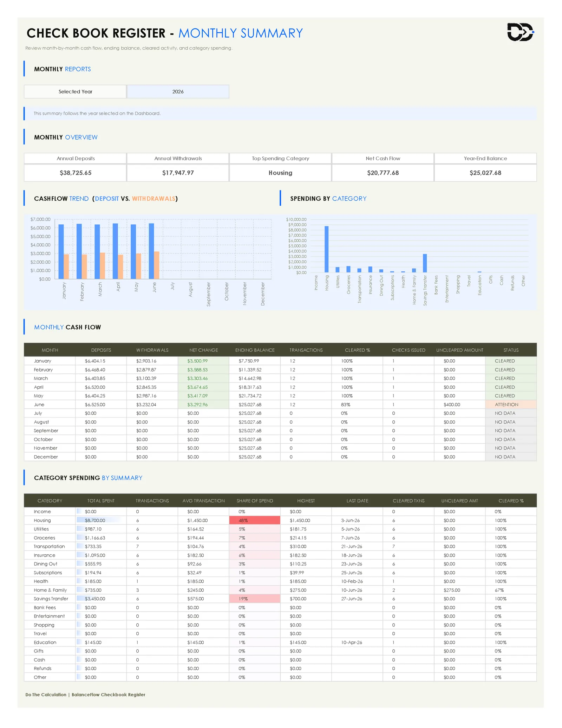Image resolution: width=562 pixels, height=728 pixels.
Task: Click Education total spent $145.00
Action: tap(101, 642)
